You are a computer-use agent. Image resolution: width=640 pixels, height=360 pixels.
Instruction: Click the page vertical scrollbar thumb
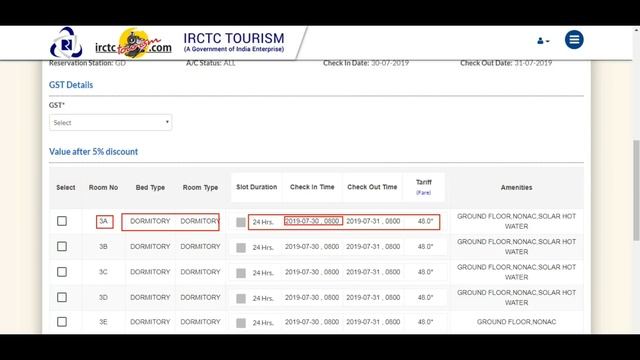(636, 190)
